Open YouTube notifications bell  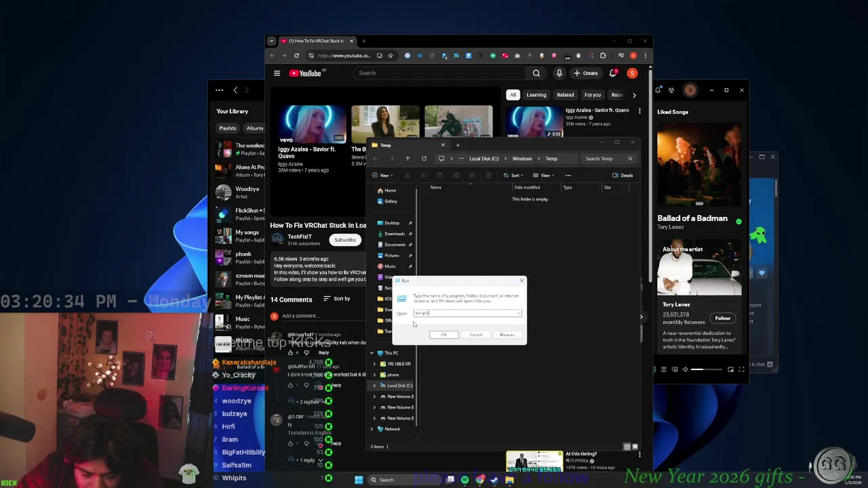coord(613,73)
